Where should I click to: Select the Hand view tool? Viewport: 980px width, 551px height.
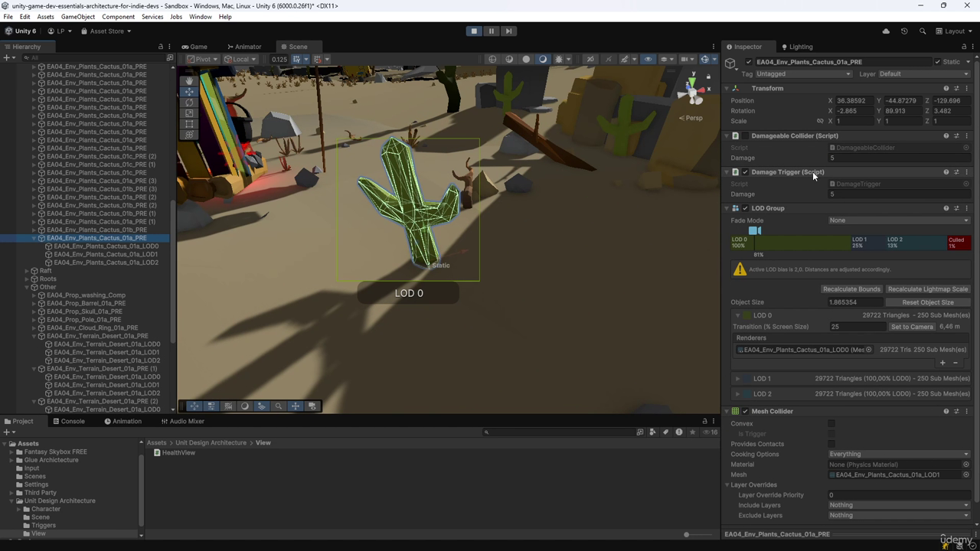[x=190, y=80]
